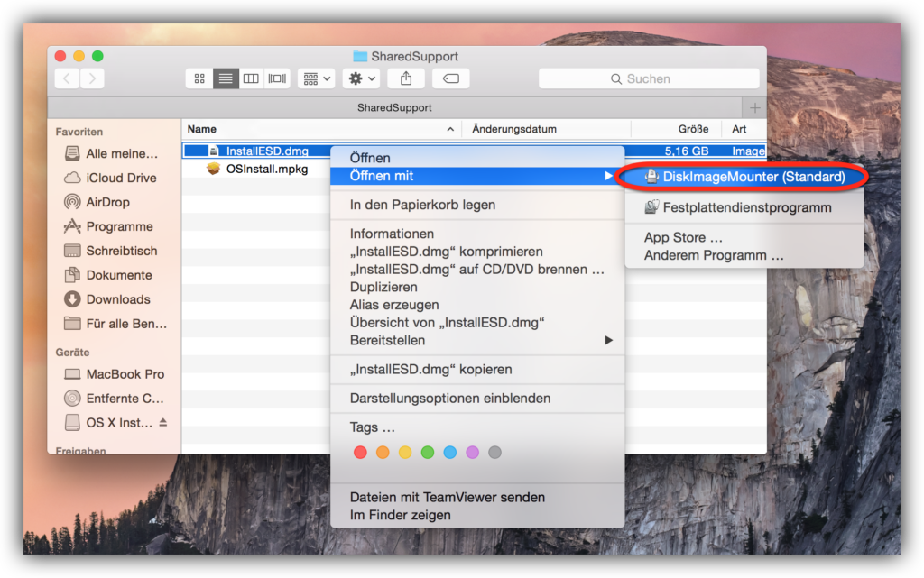The height and width of the screenshot is (578, 924).
Task: Focus the Suchen search field
Action: point(649,78)
